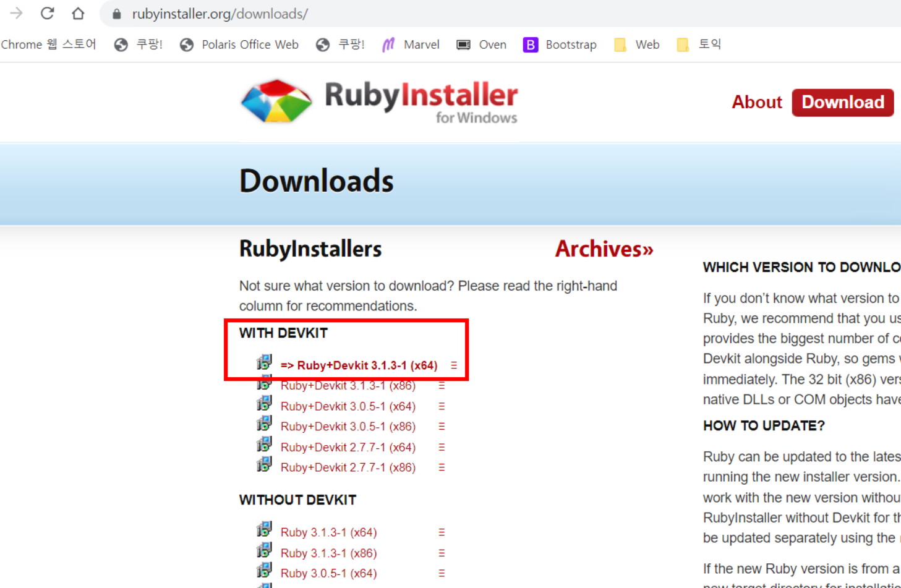Download Ruby 3.0.5-1 (x64) without Devkit
Image resolution: width=901 pixels, height=588 pixels.
328,574
